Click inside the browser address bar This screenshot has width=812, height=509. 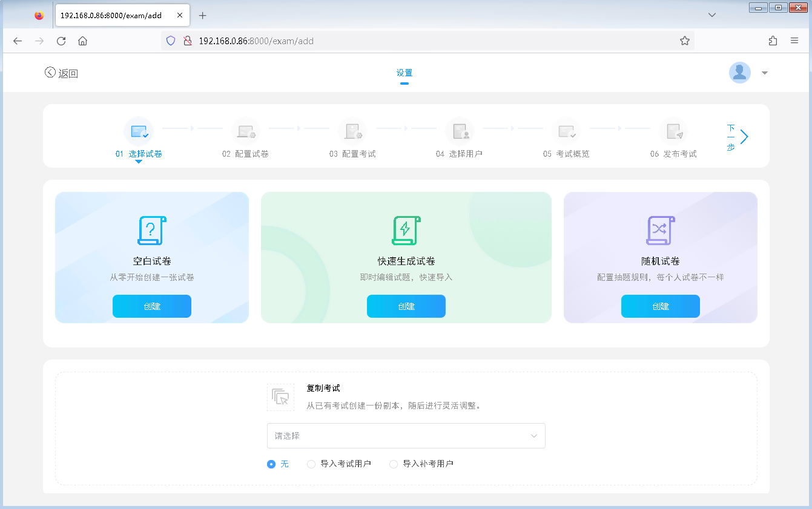click(363, 41)
